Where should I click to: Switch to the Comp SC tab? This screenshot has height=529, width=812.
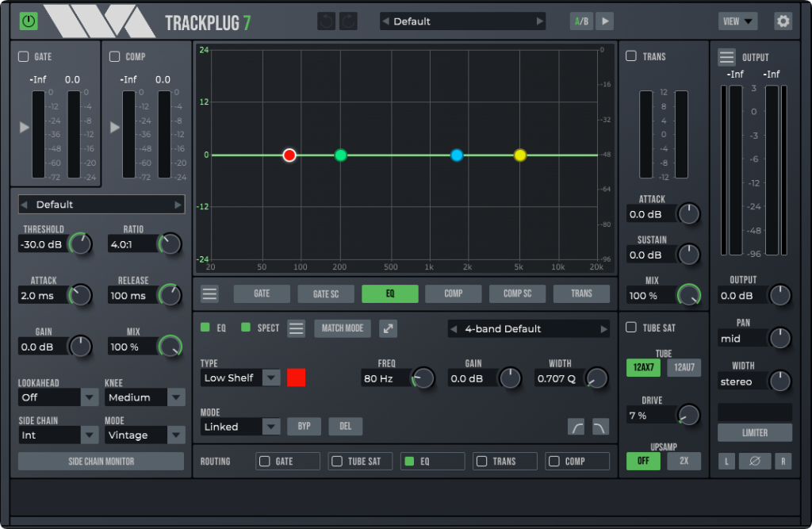point(517,293)
